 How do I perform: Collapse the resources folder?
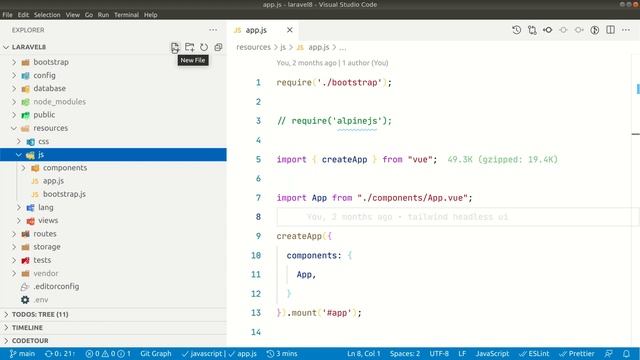113,128
